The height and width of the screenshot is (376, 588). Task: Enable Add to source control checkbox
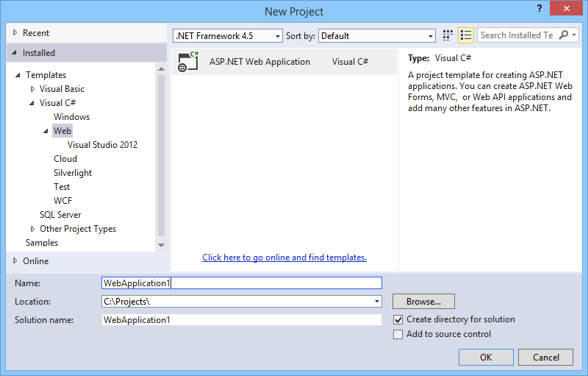398,334
